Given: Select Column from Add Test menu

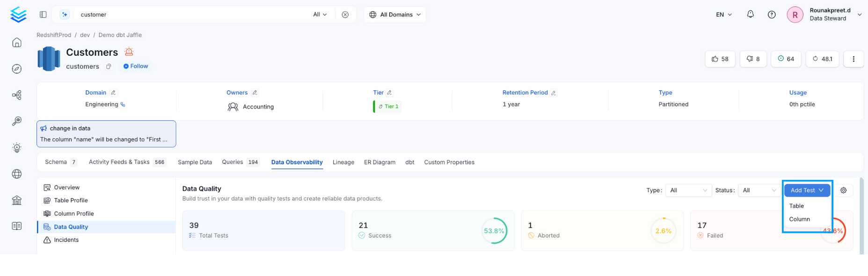Looking at the screenshot, I should click(799, 219).
